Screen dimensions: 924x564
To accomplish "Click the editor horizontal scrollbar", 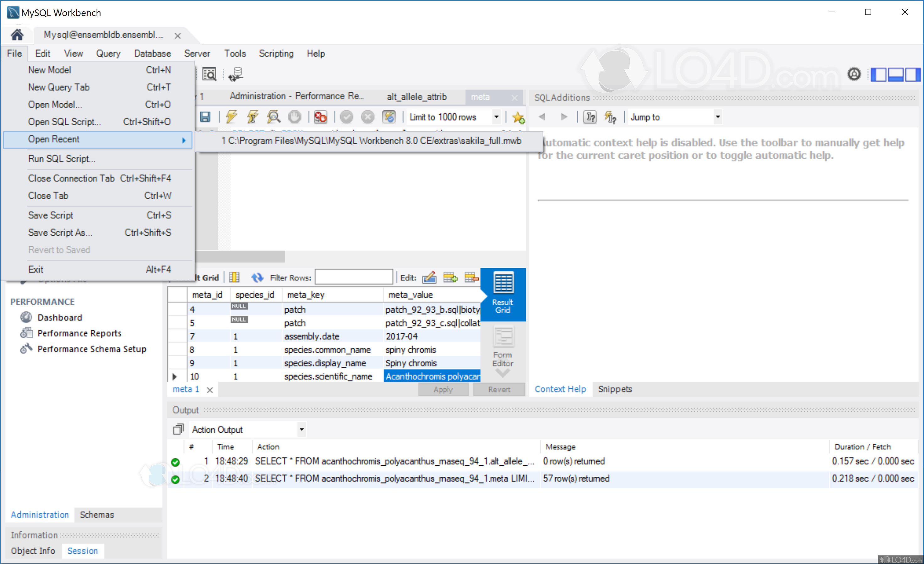I will (240, 257).
